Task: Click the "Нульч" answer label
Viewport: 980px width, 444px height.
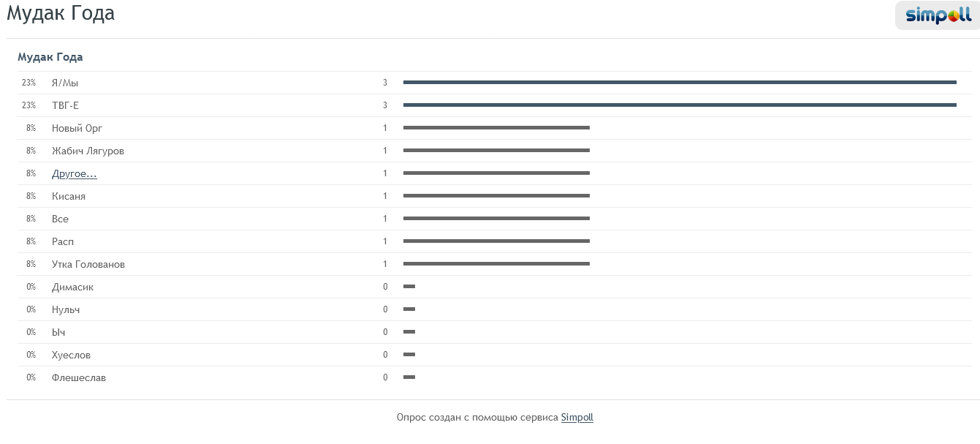Action: pos(66,310)
